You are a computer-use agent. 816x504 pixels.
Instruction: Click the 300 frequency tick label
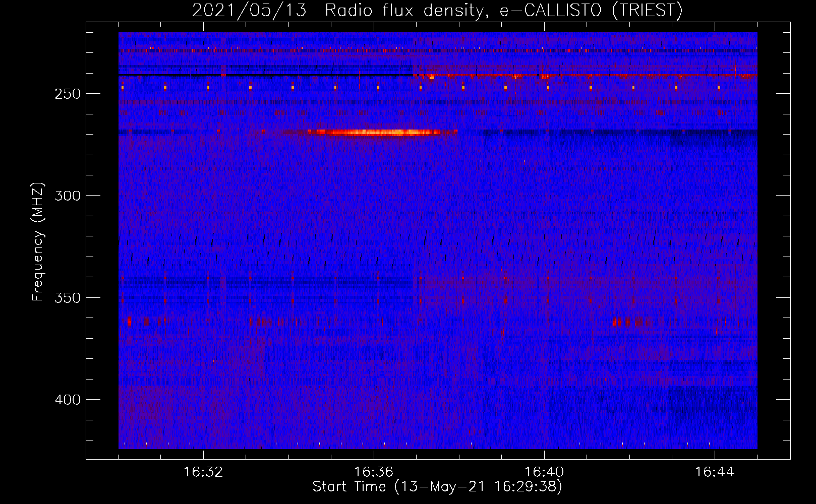pyautogui.click(x=68, y=196)
